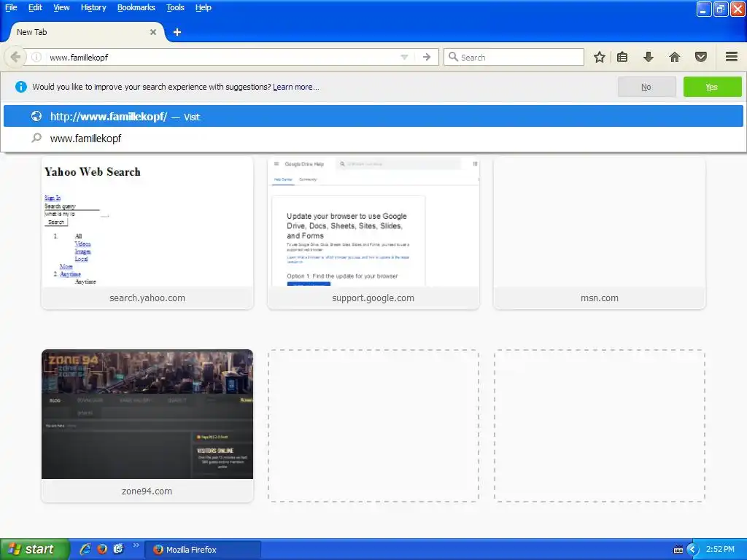
Task: Expand the URL bar history dropdown arrow
Action: point(404,57)
